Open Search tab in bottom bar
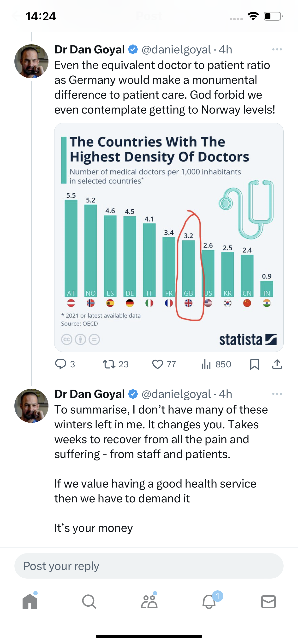298x644 pixels. (89, 602)
